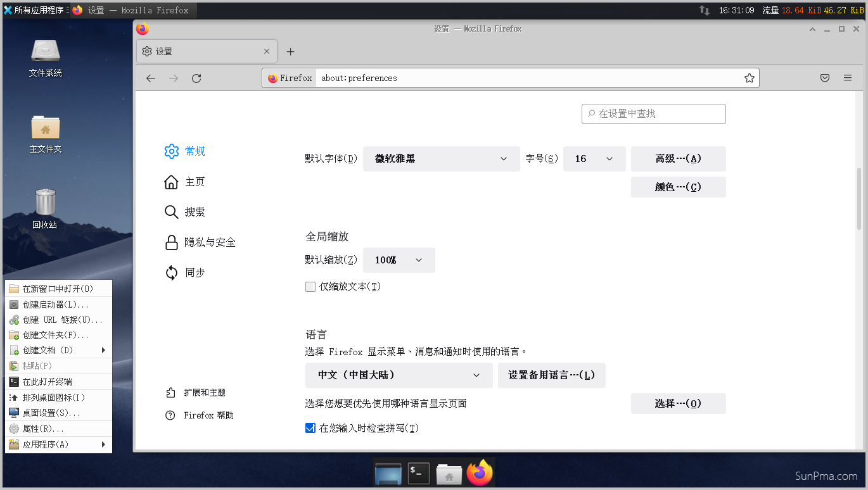Screen dimensions: 868x490
Task: Launch terminal from the taskbar
Action: (418, 473)
